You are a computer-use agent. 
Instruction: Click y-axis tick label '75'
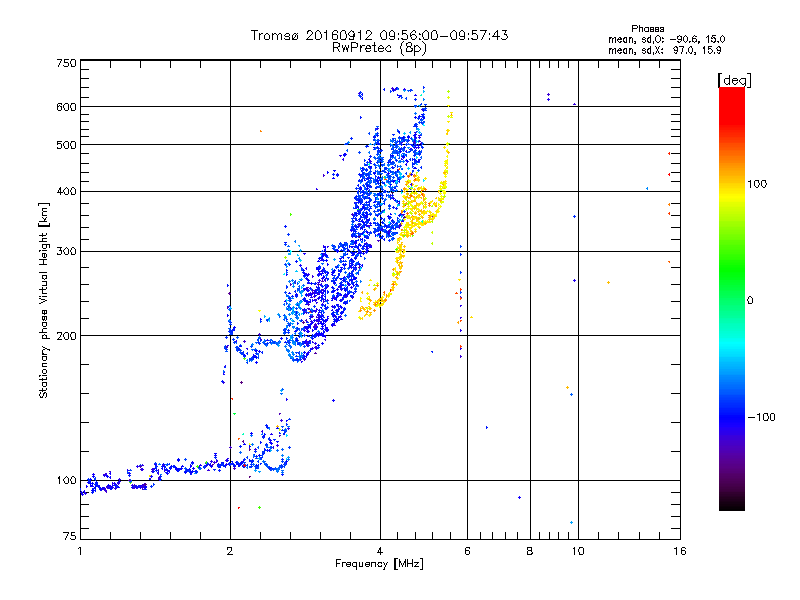70,536
